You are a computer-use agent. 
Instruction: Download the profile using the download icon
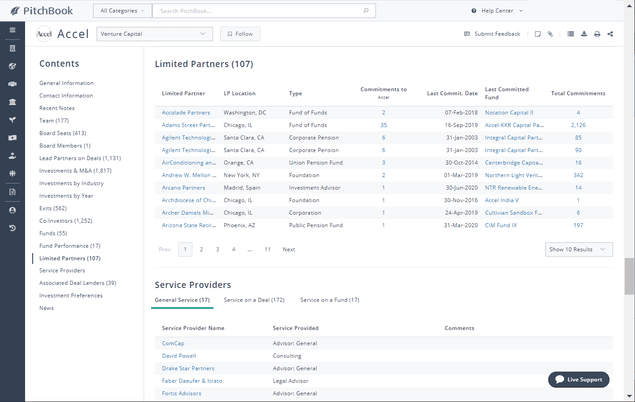[x=584, y=34]
